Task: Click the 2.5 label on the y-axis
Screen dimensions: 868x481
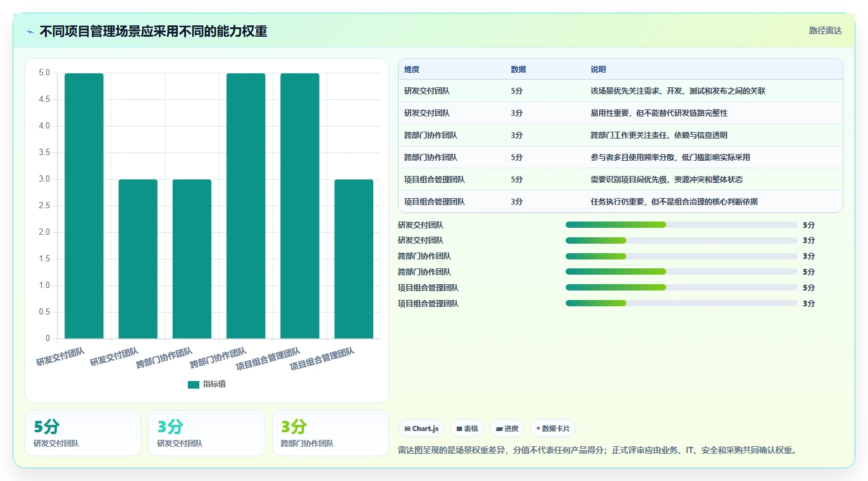Action: tap(44, 206)
